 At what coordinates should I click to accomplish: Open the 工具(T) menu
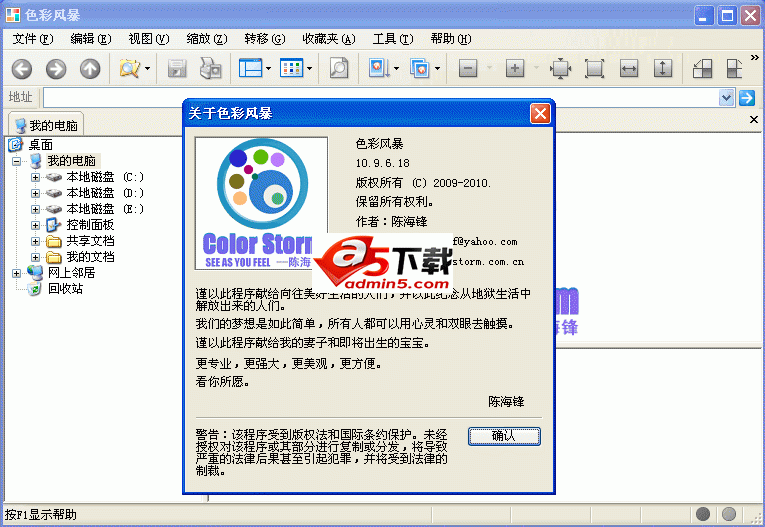(x=393, y=39)
